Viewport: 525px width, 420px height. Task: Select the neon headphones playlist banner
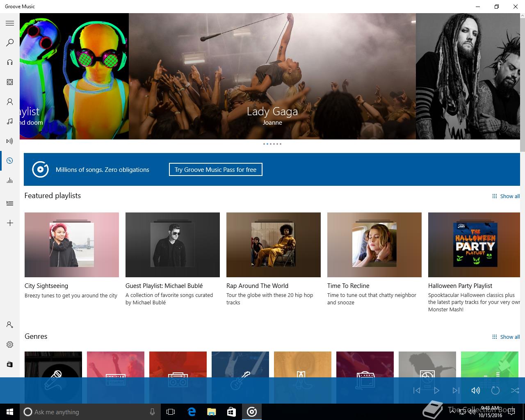point(74,76)
